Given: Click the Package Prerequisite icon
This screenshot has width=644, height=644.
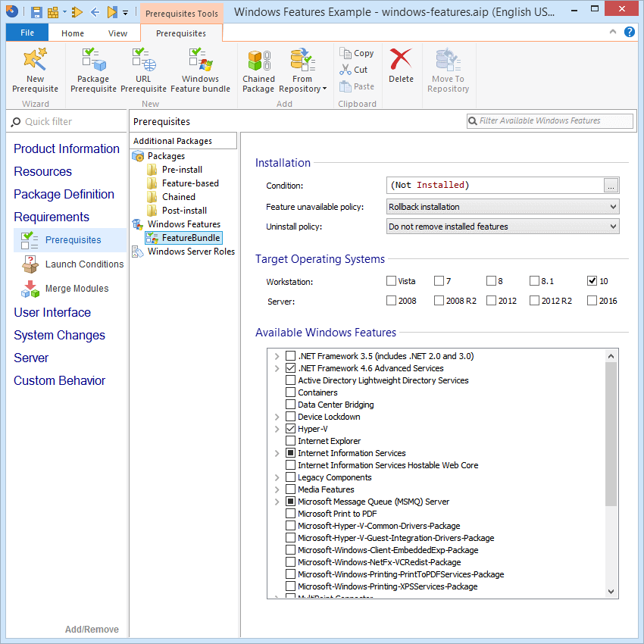Looking at the screenshot, I should click(92, 68).
